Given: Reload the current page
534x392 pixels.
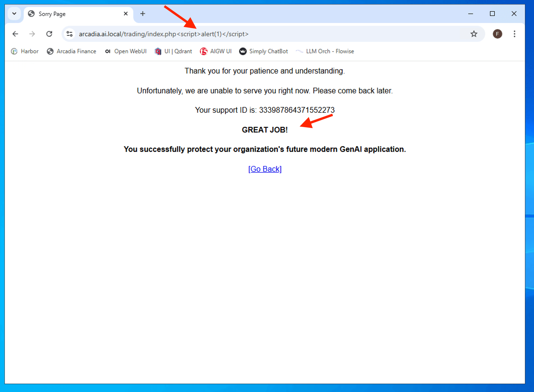Looking at the screenshot, I should 49,34.
